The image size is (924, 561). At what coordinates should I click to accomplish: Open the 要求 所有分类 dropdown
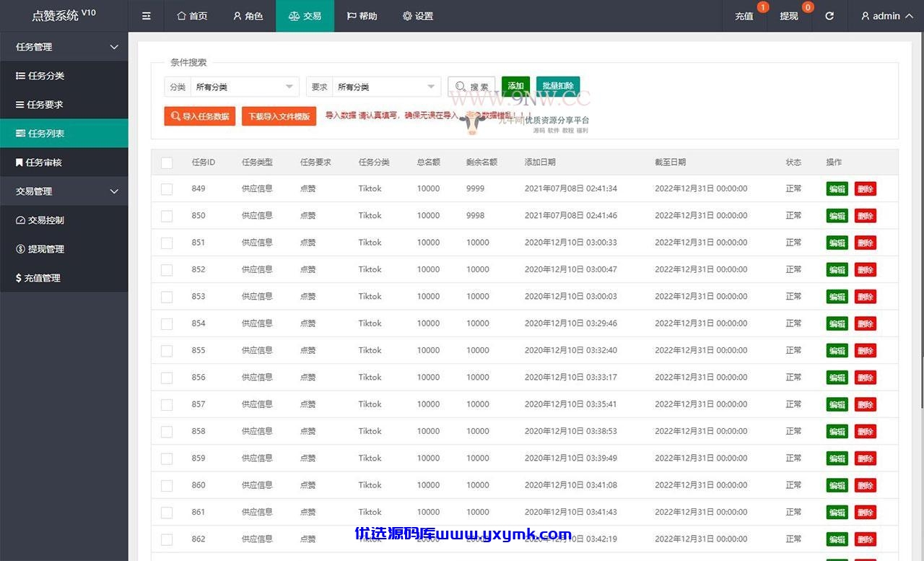386,87
